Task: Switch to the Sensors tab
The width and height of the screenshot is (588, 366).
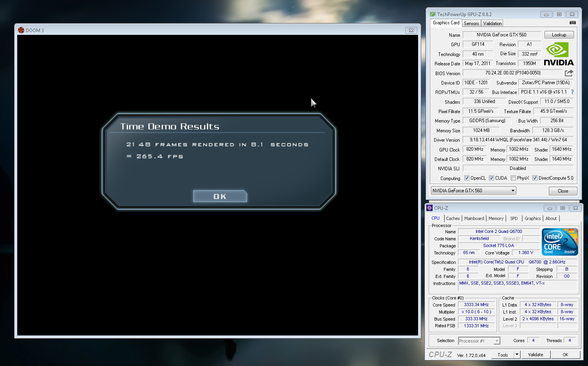Action: 471,23
